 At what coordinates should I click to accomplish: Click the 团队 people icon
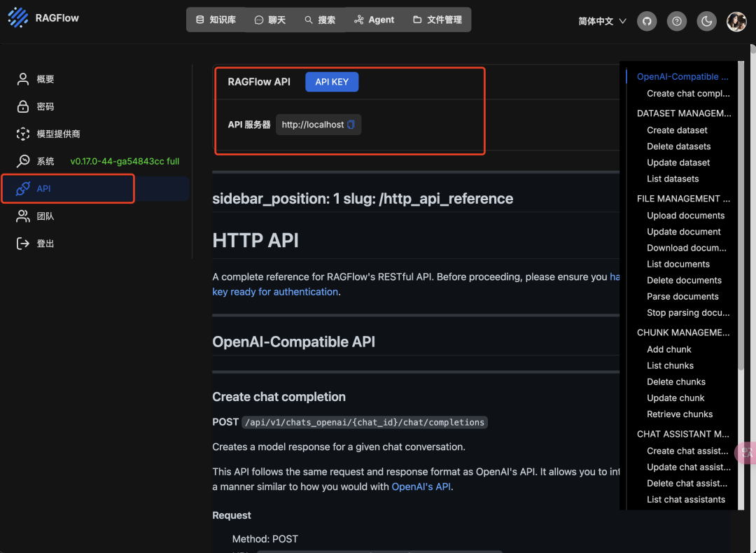point(22,216)
